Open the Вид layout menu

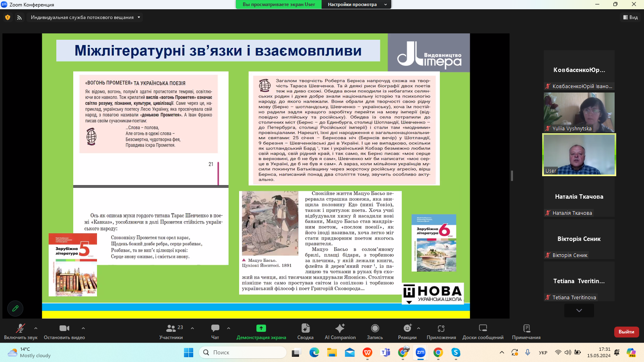point(630,17)
